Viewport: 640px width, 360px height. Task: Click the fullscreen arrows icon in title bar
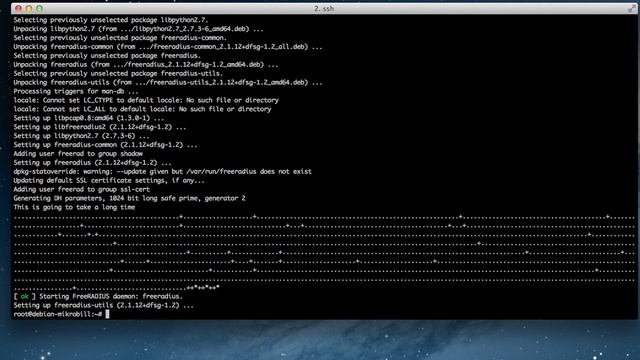point(631,9)
